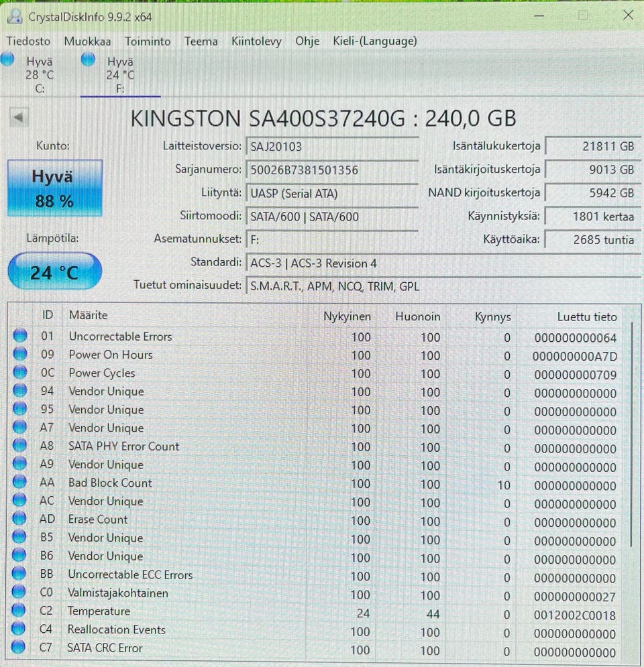Click status icon of row ID B6
The width and height of the screenshot is (644, 667).
19,555
